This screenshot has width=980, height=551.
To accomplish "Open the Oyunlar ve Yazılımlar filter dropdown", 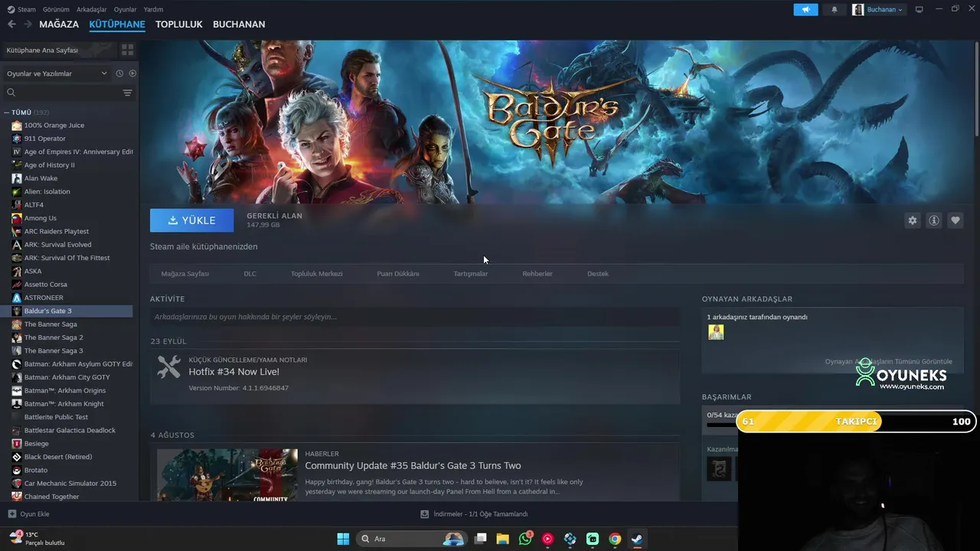I will point(57,73).
